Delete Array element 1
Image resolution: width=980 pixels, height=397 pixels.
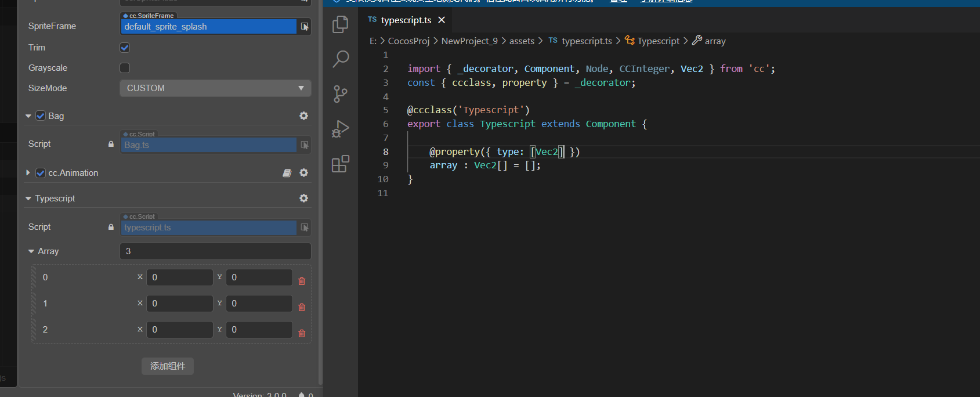302,307
